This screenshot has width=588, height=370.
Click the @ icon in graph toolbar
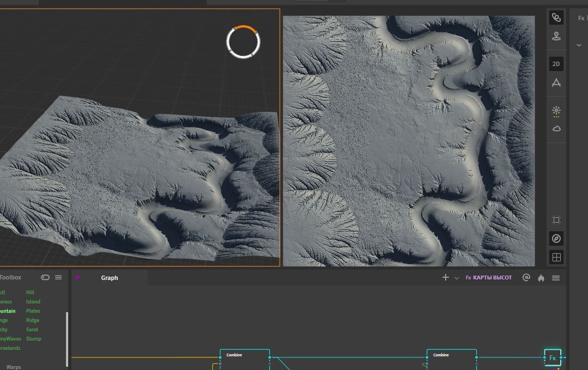pos(526,277)
